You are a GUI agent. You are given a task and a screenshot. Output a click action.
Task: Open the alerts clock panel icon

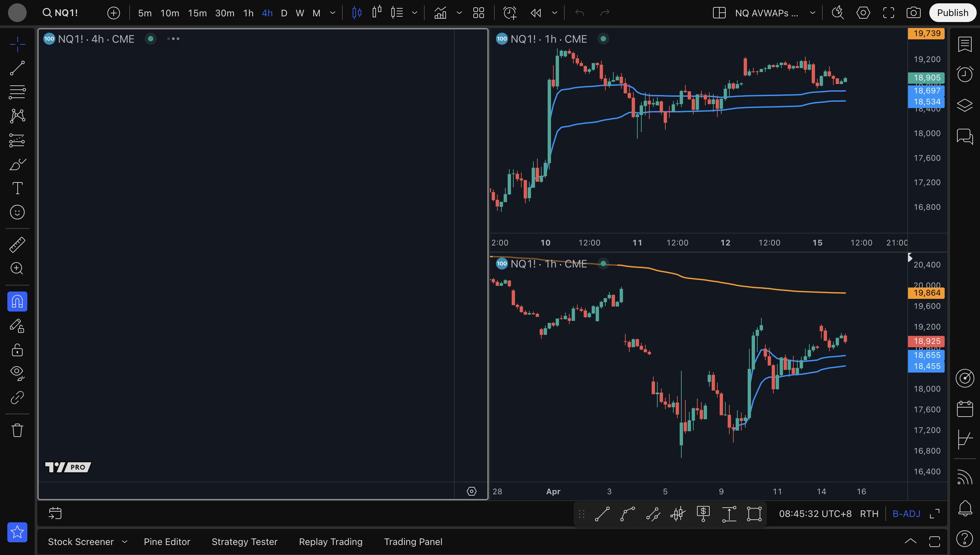pyautogui.click(x=964, y=74)
